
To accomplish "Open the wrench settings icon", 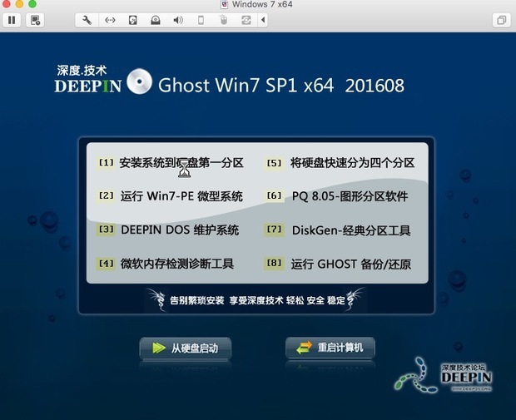I will 87,21.
